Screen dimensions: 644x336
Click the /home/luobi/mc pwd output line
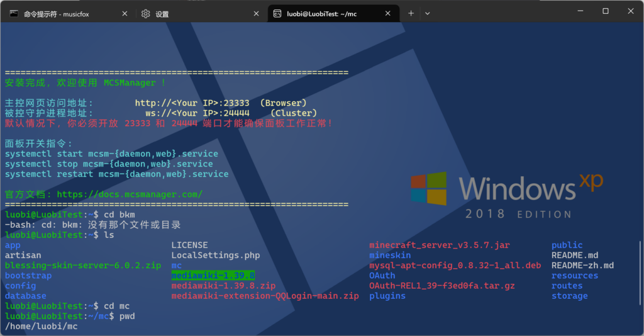41,326
